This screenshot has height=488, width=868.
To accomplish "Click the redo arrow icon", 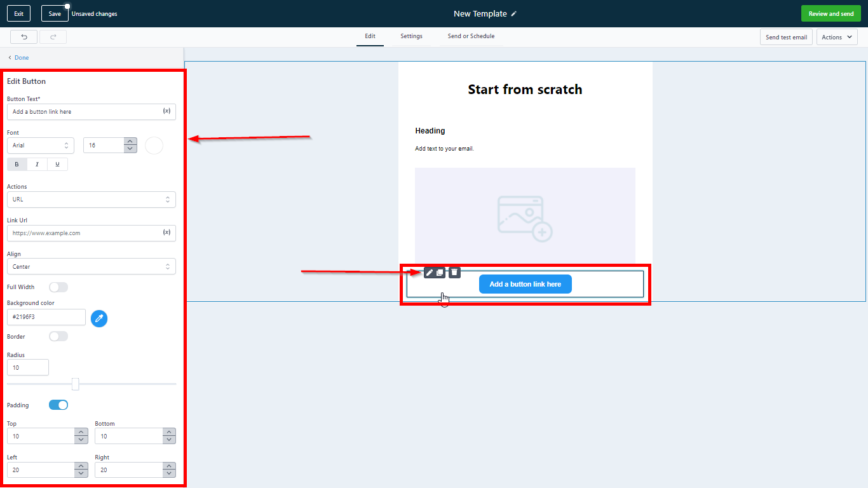I will (x=53, y=37).
